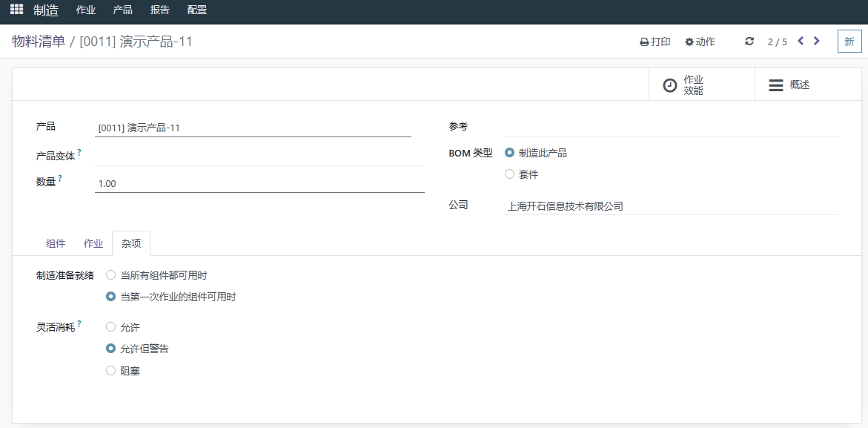
Task: Click the 数量 input field
Action: (259, 184)
